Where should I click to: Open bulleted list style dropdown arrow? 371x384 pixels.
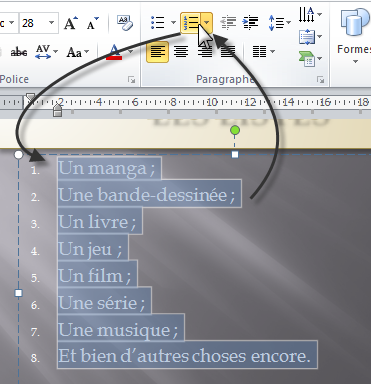173,23
